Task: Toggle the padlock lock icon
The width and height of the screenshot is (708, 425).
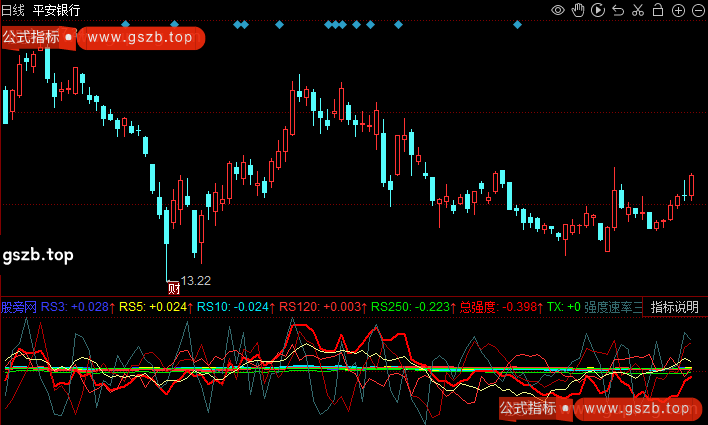Action: [658, 9]
